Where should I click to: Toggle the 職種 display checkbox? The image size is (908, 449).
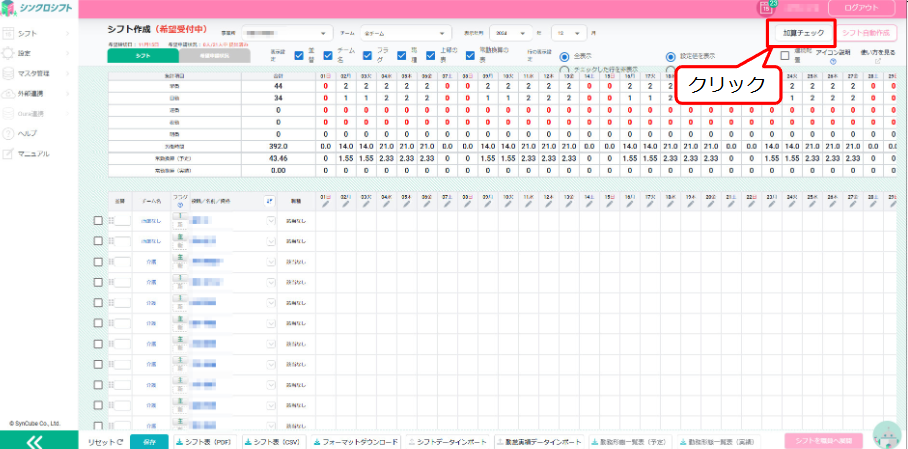[402, 56]
